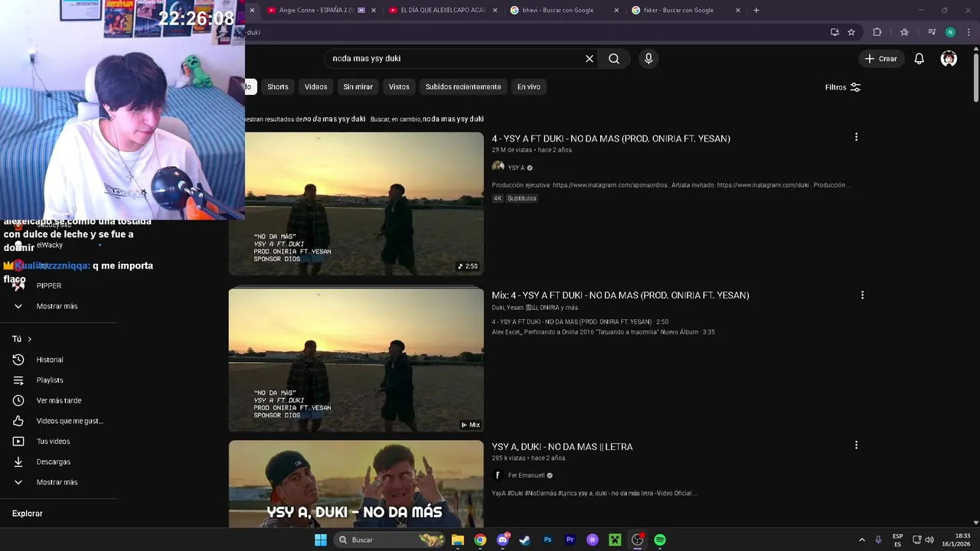This screenshot has height=551, width=980.
Task: Open Chrome extensions puzzle icon
Action: tap(877, 32)
